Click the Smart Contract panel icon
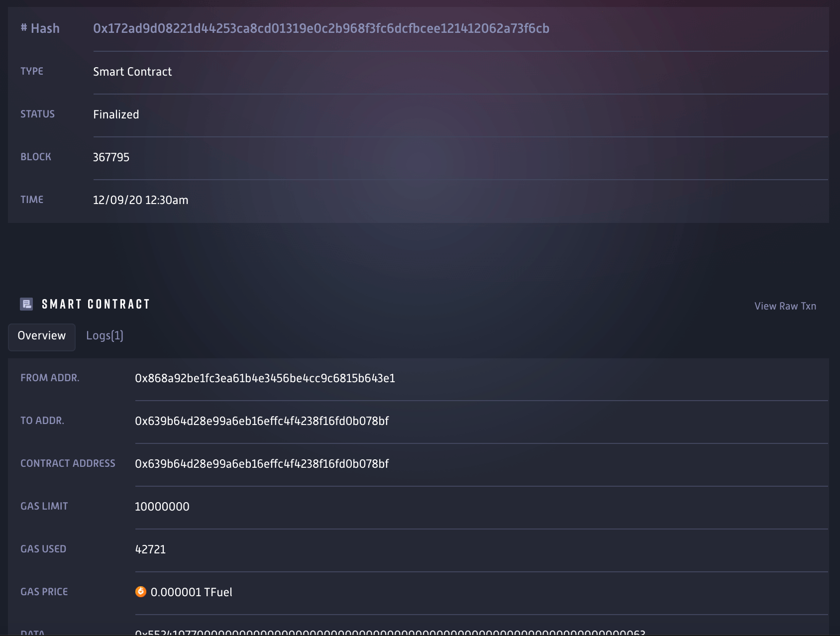This screenshot has height=636, width=840. click(x=27, y=304)
